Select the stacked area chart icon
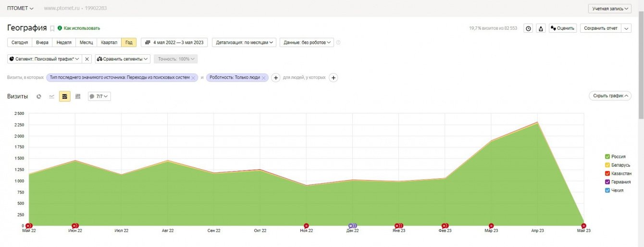 65,97
